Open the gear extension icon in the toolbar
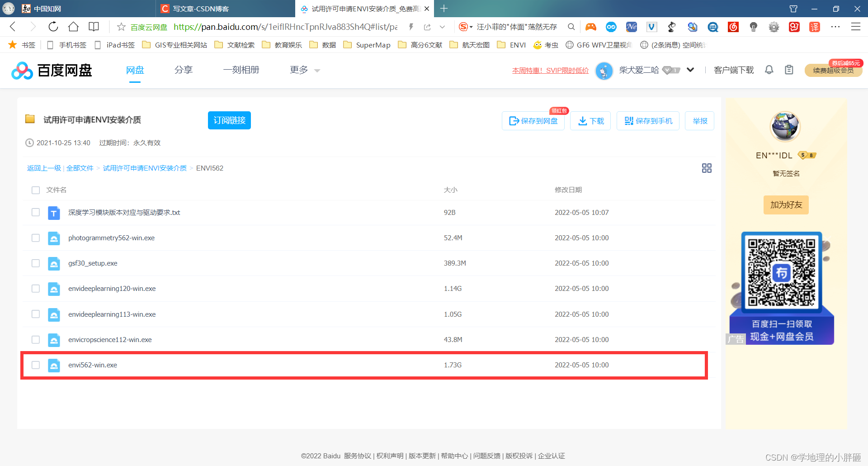 [x=774, y=27]
